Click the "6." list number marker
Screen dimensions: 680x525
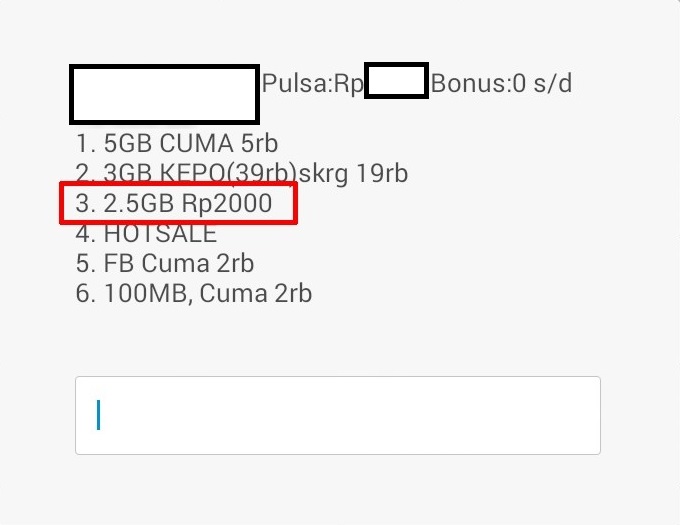(x=84, y=294)
